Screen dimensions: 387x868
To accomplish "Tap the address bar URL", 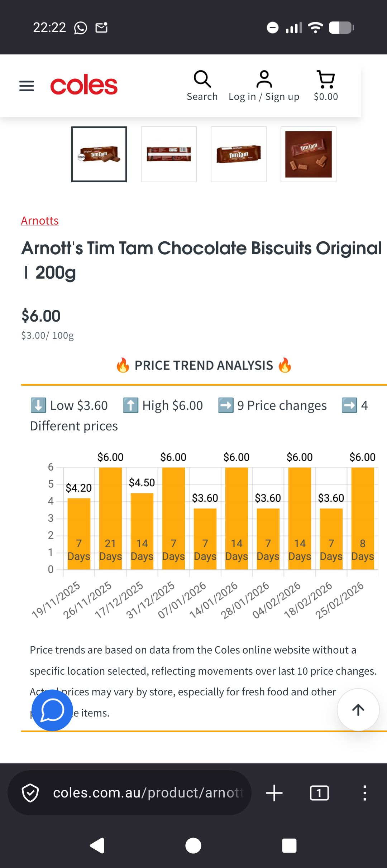I will (x=148, y=793).
